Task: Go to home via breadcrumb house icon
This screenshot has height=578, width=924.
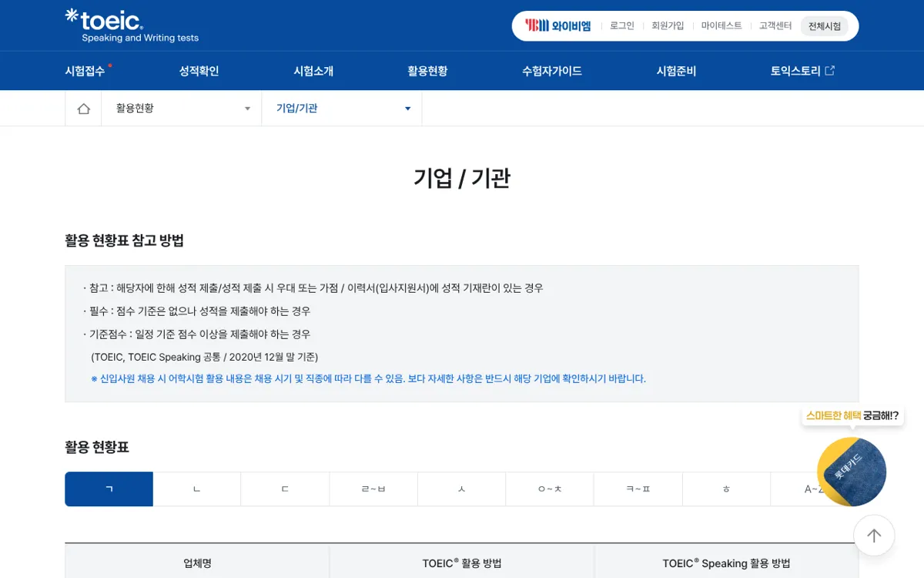Action: [x=83, y=109]
